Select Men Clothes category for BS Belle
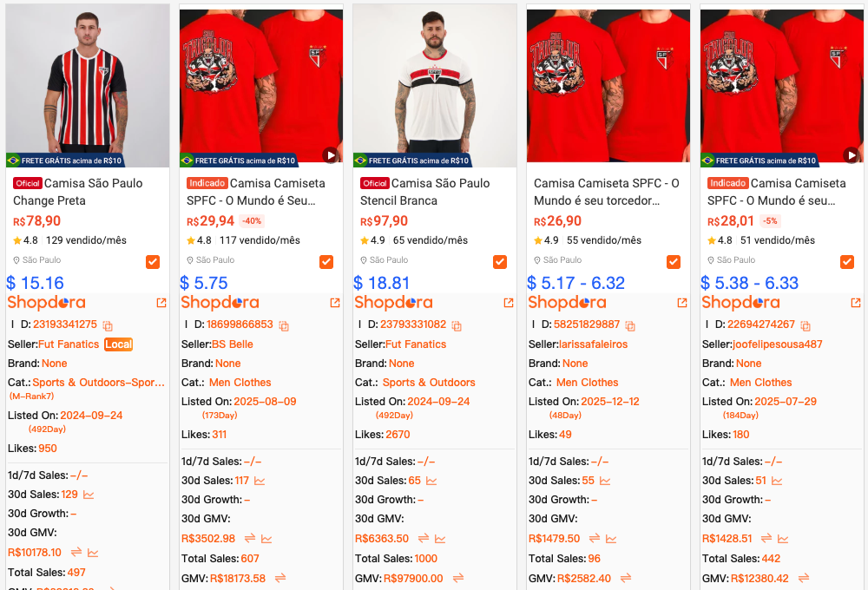 pyautogui.click(x=240, y=383)
